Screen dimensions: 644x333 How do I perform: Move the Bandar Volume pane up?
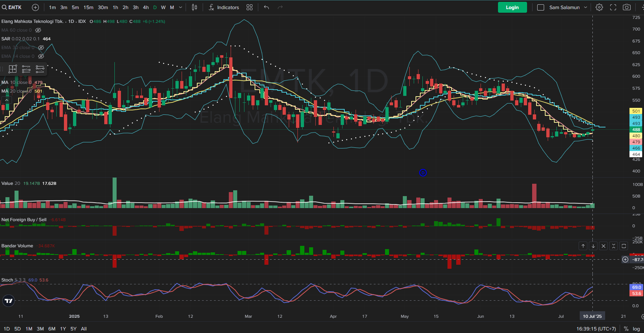pyautogui.click(x=583, y=246)
